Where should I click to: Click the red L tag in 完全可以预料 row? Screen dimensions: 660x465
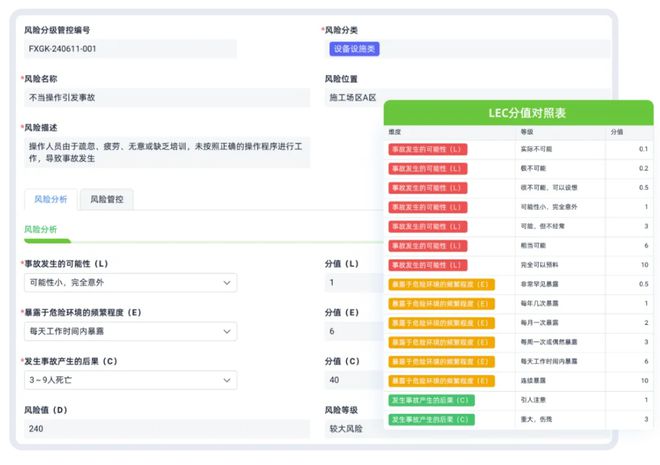click(428, 265)
